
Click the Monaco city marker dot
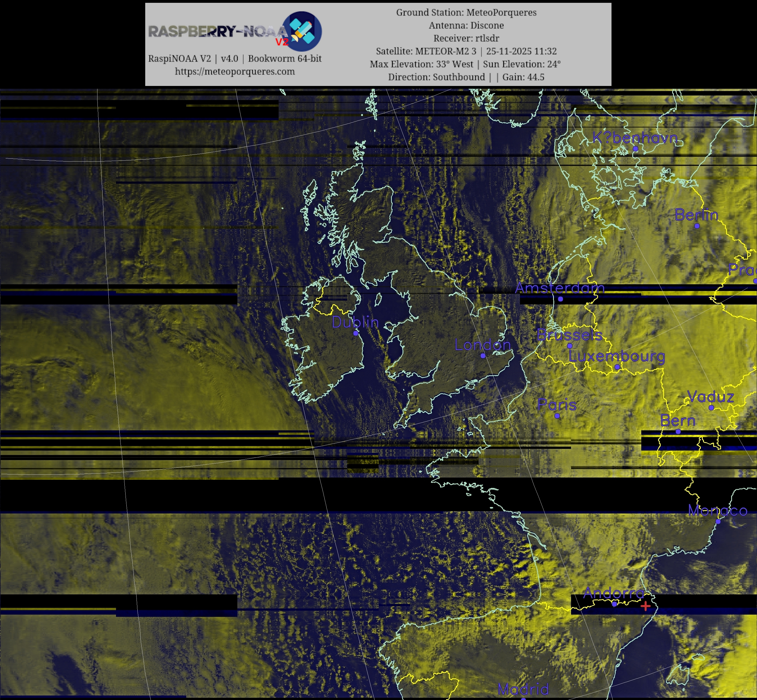pos(718,522)
